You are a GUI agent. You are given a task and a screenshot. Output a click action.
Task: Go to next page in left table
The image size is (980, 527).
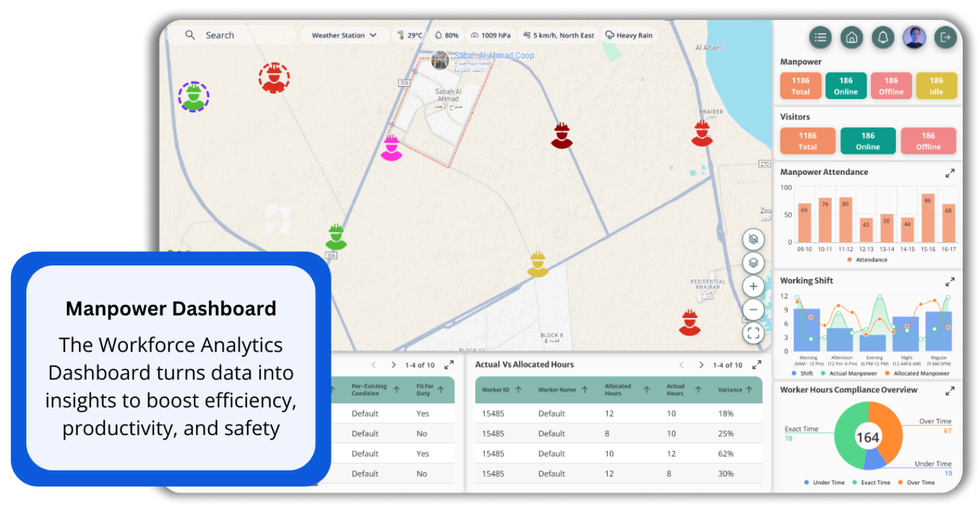(393, 364)
